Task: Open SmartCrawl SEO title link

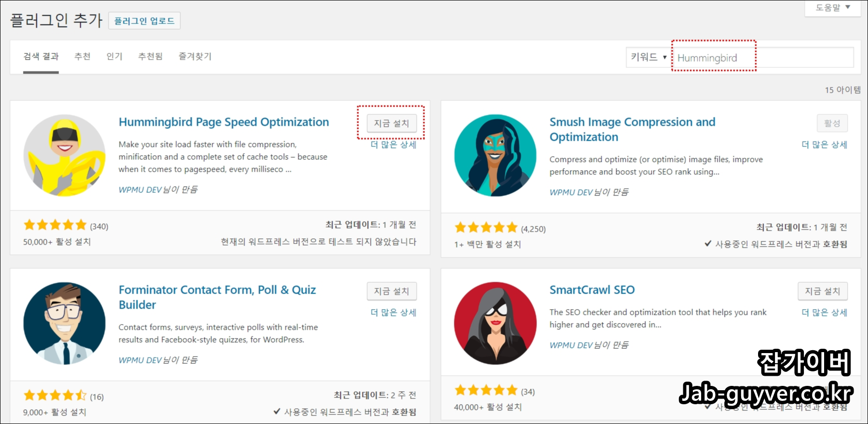Action: coord(592,290)
